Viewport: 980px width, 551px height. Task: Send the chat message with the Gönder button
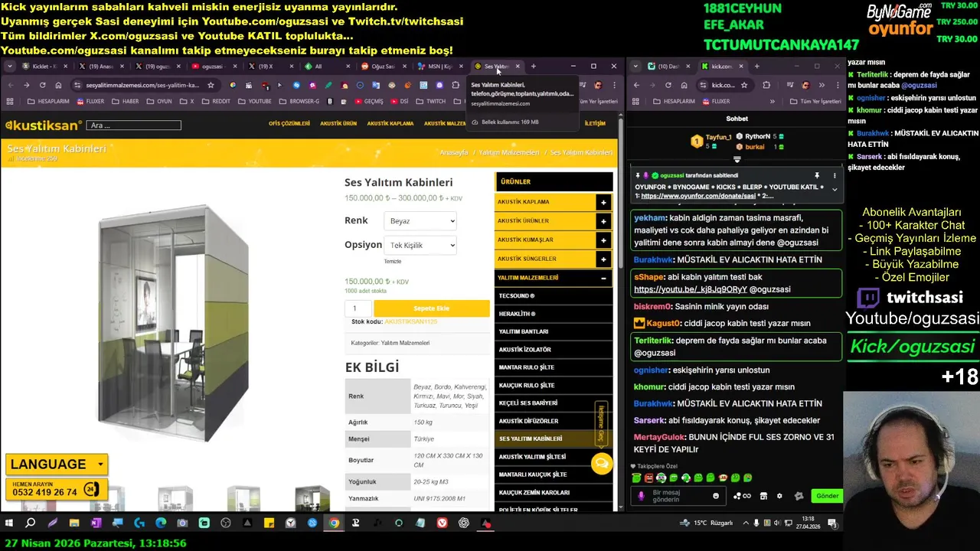(x=827, y=496)
